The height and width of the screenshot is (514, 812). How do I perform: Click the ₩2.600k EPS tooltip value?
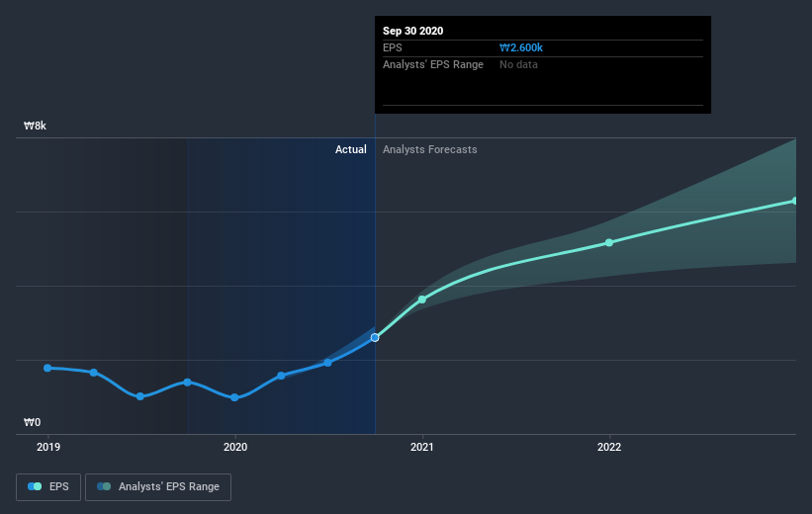click(x=521, y=47)
